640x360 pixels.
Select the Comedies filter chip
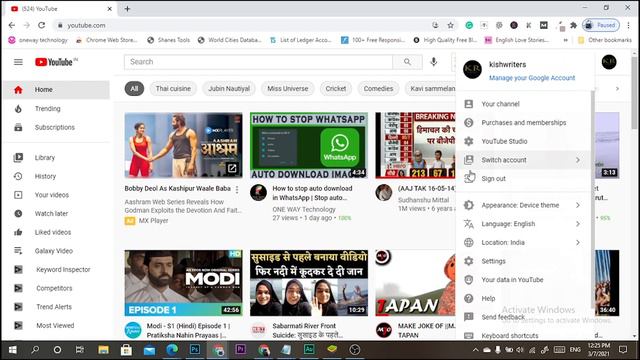(378, 89)
